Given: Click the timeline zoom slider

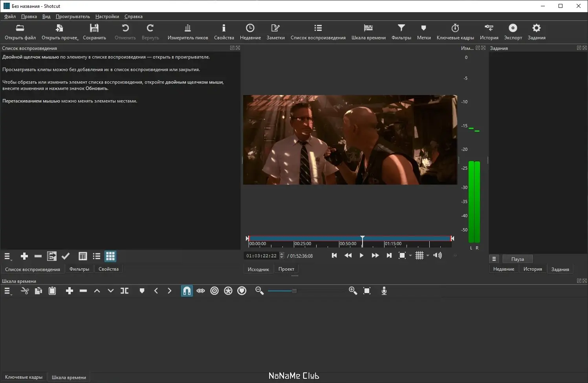Looking at the screenshot, I should coord(306,291).
